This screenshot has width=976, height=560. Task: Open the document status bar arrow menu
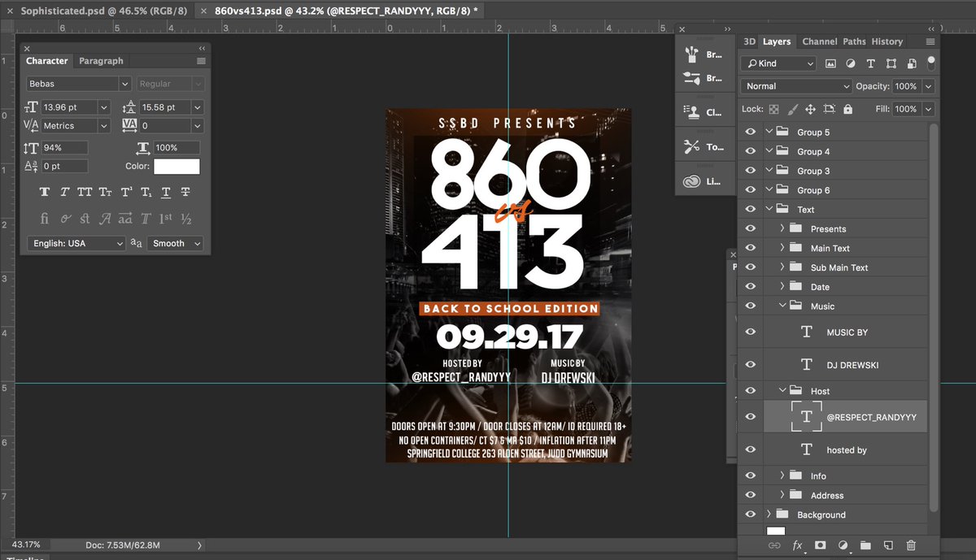pyautogui.click(x=199, y=545)
